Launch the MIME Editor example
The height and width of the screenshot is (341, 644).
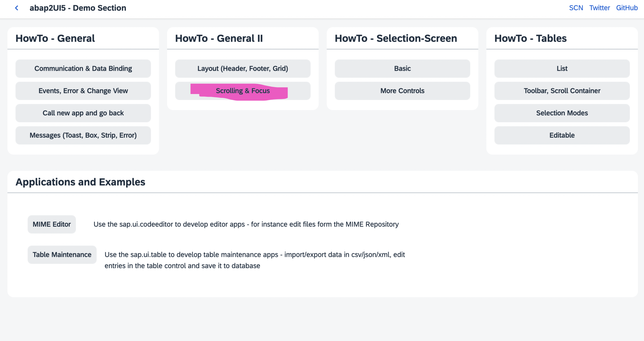51,224
